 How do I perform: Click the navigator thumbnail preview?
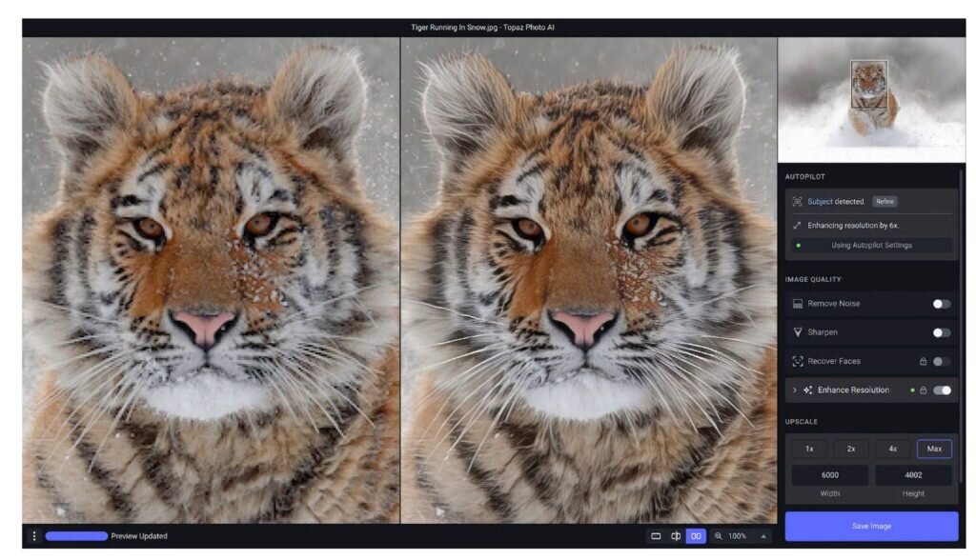(871, 100)
